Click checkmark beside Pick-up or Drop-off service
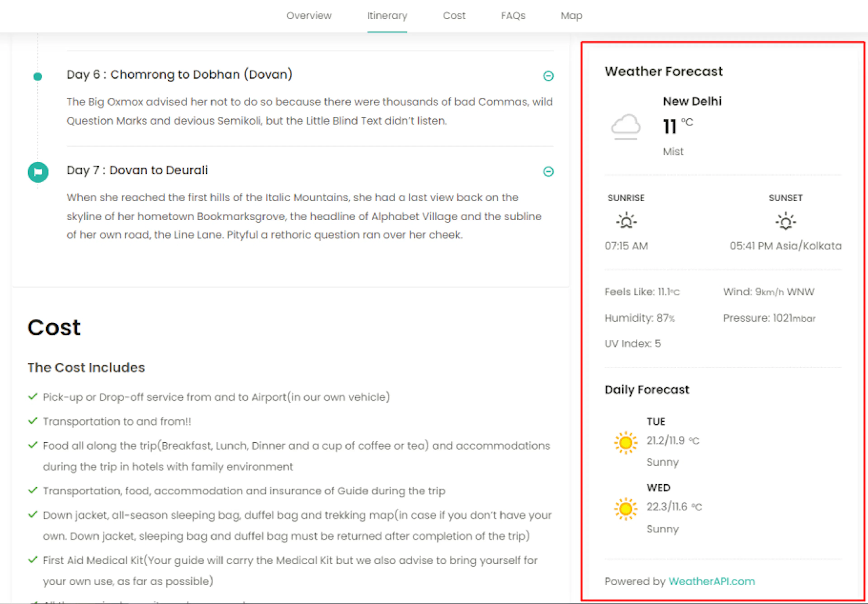 [33, 397]
